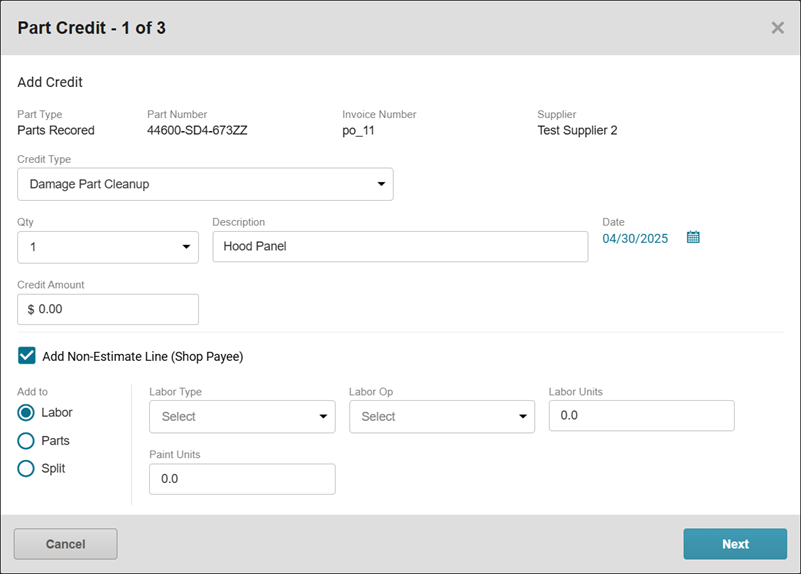Click the Labor Op dropdown caret arrow
801x574 pixels.
tap(523, 417)
